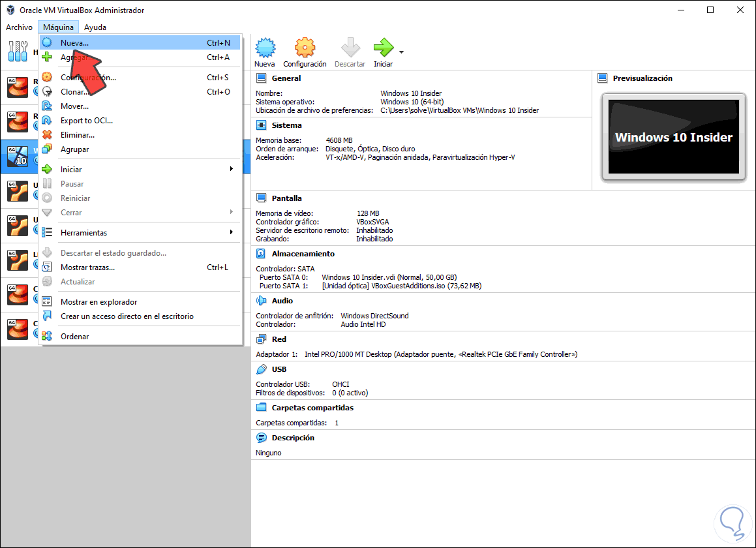Click the Mostrar en explorador icon
Viewport: 756px width, 548px height.
coord(47,302)
